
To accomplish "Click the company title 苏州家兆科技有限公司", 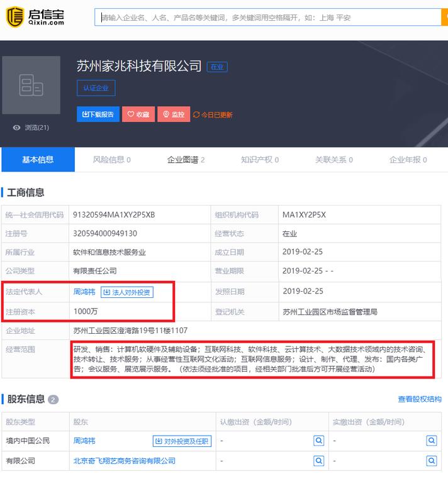I will pyautogui.click(x=139, y=65).
